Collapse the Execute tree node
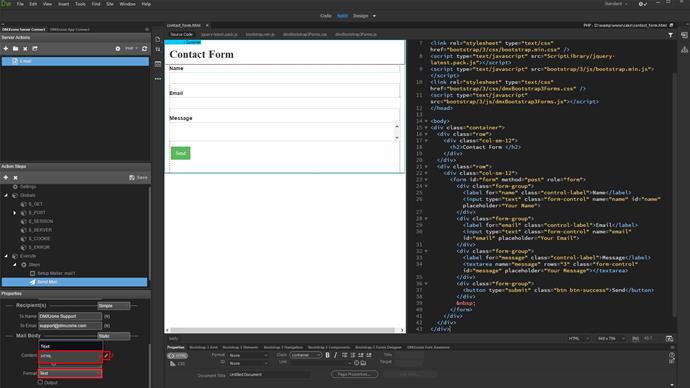 point(6,256)
